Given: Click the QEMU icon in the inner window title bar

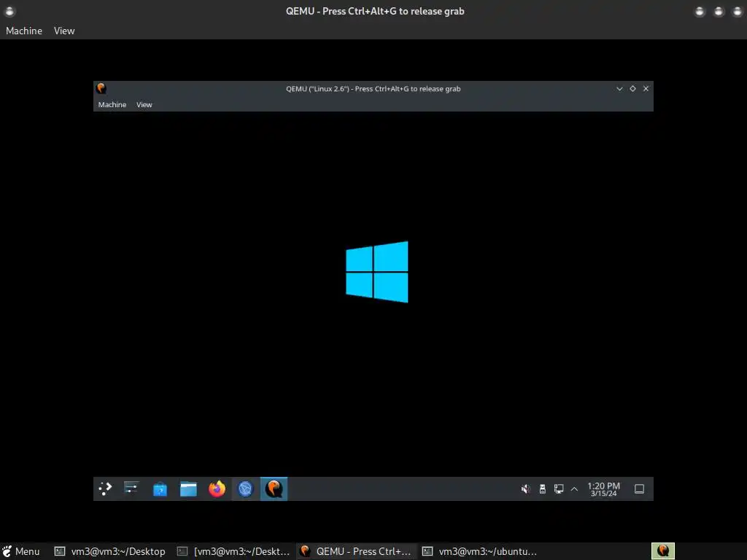Looking at the screenshot, I should pyautogui.click(x=101, y=88).
